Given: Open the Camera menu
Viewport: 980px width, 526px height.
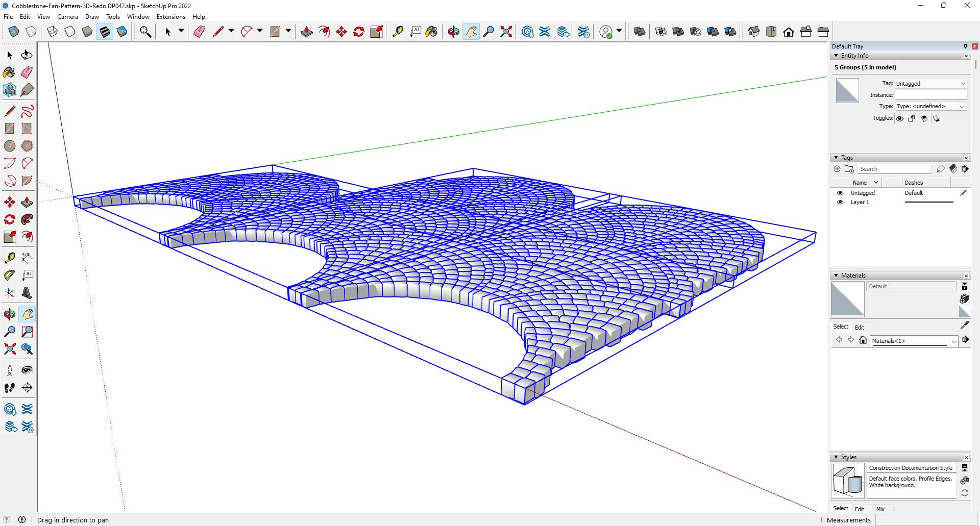Looking at the screenshot, I should coord(67,16).
